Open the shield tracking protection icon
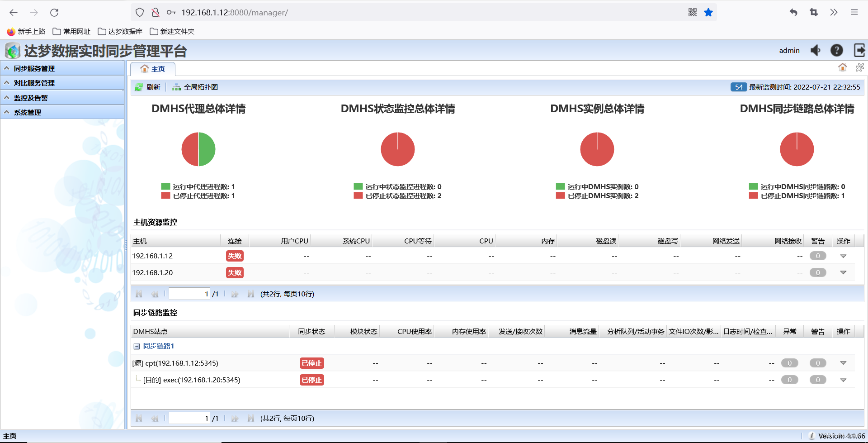Viewport: 868px width, 443px height. tap(140, 13)
